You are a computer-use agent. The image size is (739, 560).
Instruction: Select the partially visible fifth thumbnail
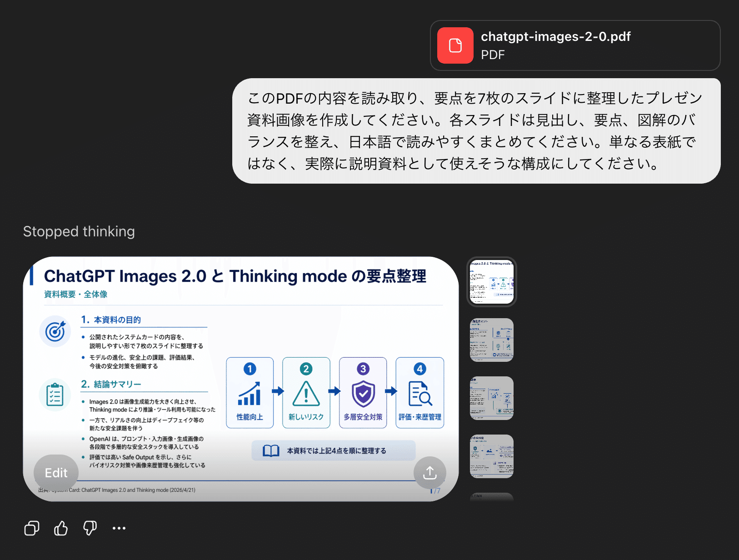(x=491, y=497)
